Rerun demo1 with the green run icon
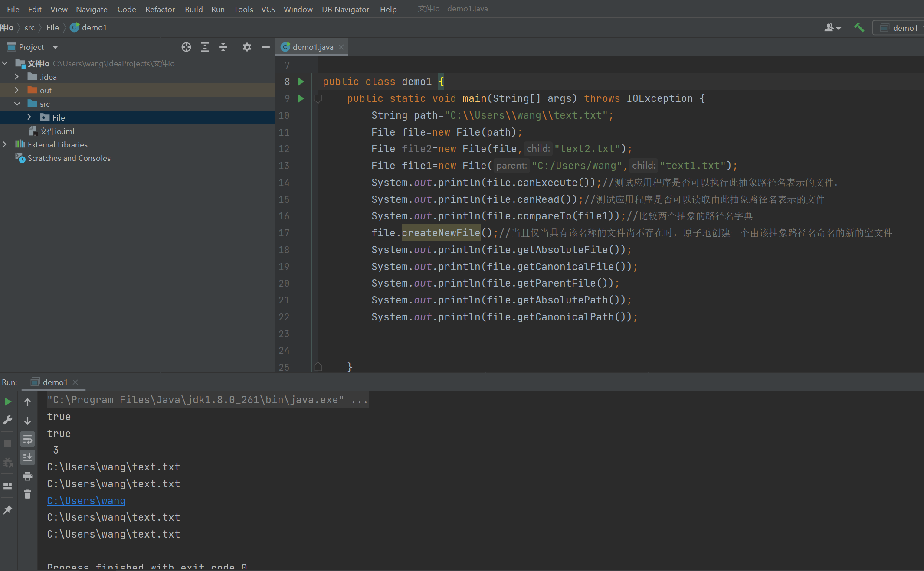 pyautogui.click(x=8, y=402)
